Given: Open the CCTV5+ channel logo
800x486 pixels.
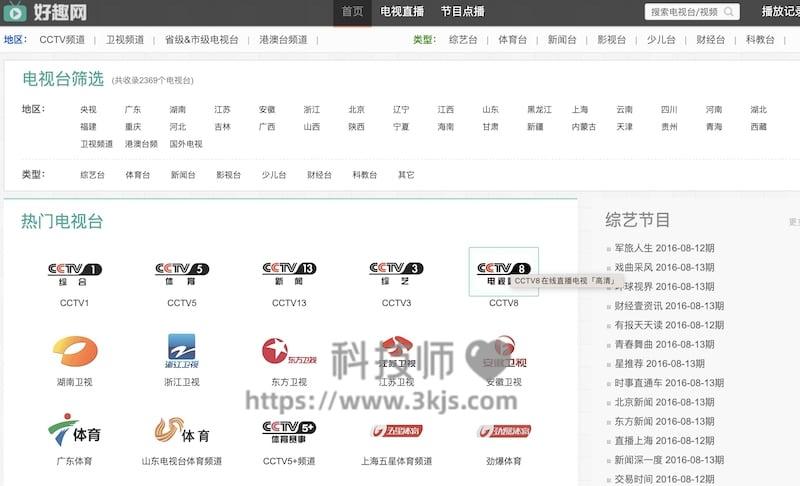Looking at the screenshot, I should tap(289, 431).
